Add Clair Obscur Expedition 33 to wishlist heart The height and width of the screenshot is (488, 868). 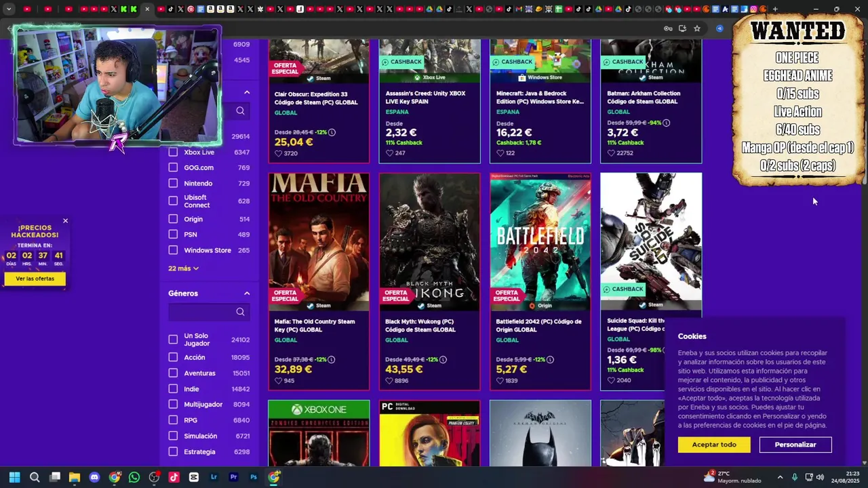coord(278,153)
